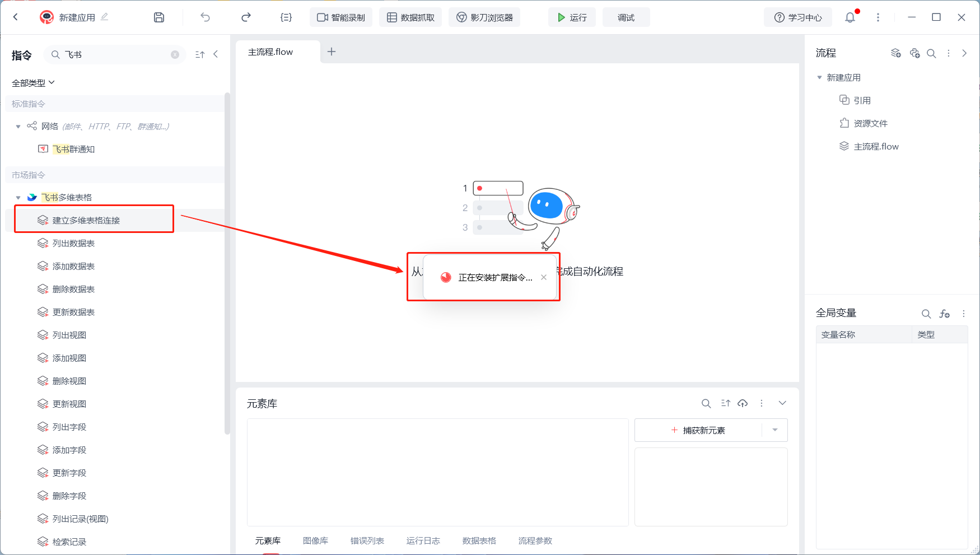
Task: Switch to the 数据表格 tab
Action: tap(479, 540)
